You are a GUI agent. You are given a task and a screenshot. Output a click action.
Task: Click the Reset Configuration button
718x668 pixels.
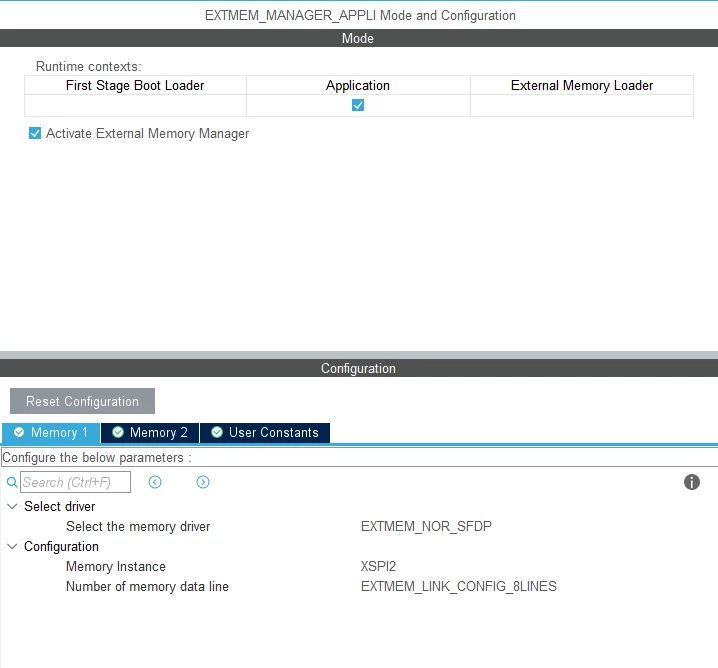(x=82, y=401)
